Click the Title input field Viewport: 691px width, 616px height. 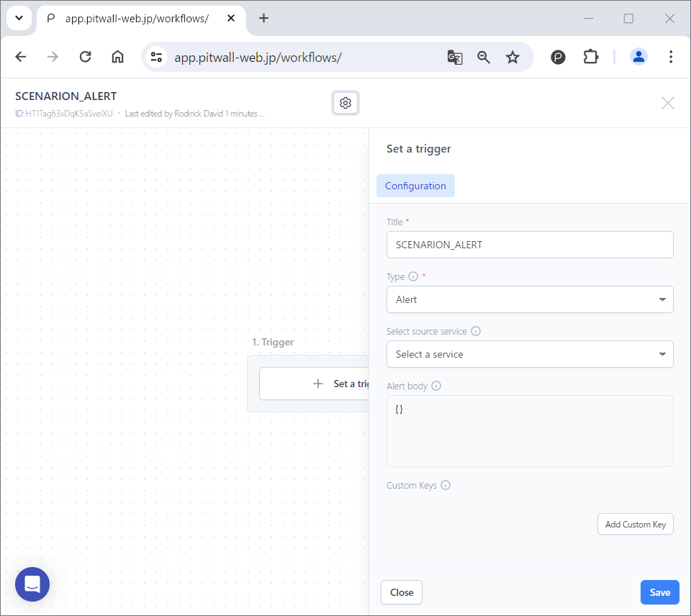[530, 245]
